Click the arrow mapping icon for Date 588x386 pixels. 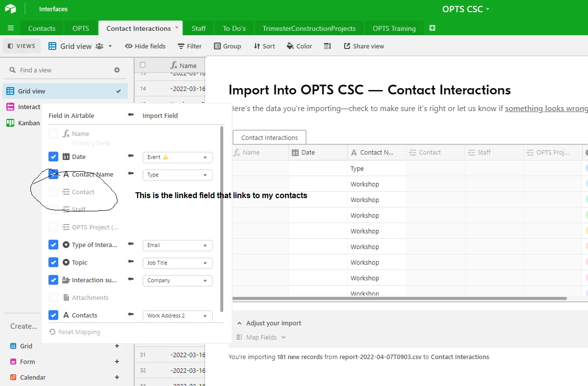tap(131, 156)
